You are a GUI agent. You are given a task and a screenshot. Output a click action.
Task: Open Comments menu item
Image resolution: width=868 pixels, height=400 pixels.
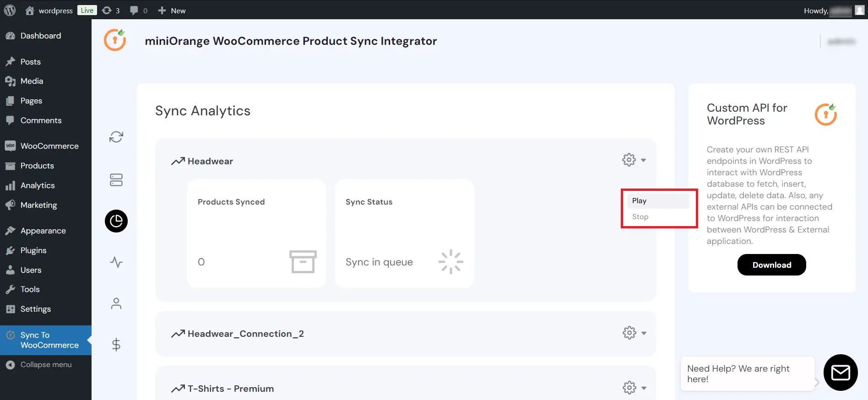tap(46, 120)
